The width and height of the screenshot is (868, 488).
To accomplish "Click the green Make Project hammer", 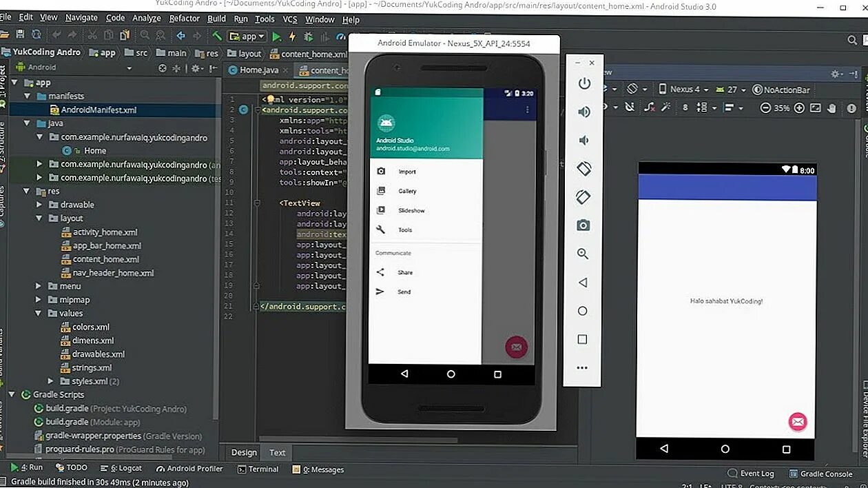I will pyautogui.click(x=217, y=35).
